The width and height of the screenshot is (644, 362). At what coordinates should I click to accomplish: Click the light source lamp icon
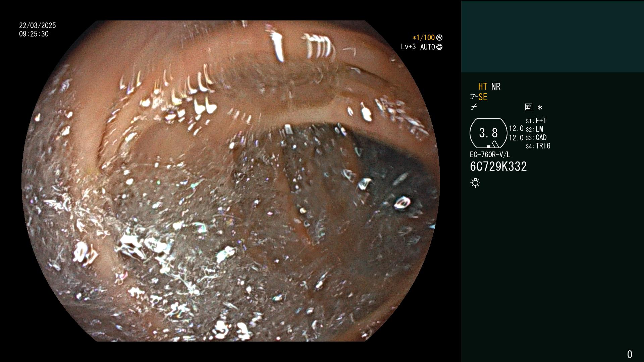[475, 183]
